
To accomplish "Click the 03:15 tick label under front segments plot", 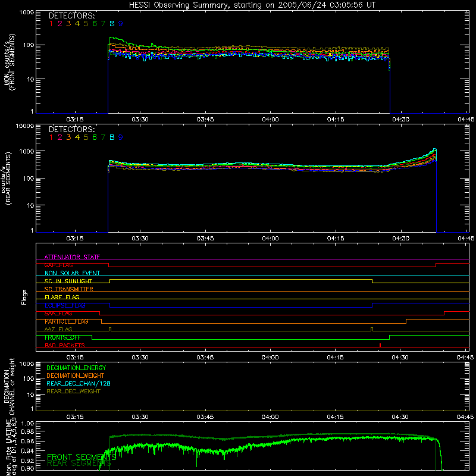I will pos(75,120).
